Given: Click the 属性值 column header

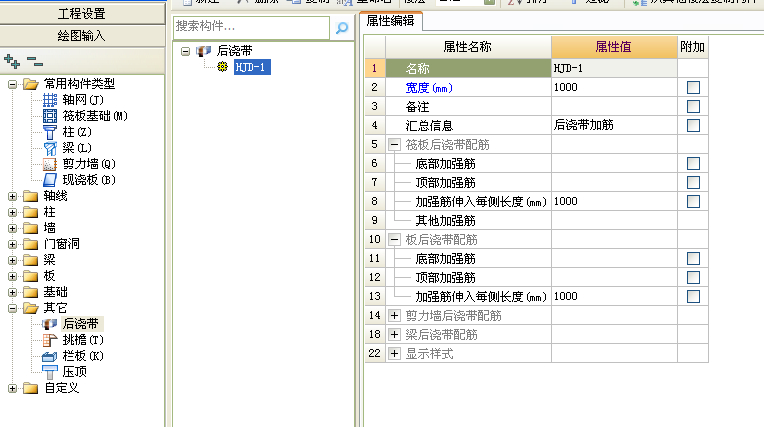Looking at the screenshot, I should coord(614,47).
